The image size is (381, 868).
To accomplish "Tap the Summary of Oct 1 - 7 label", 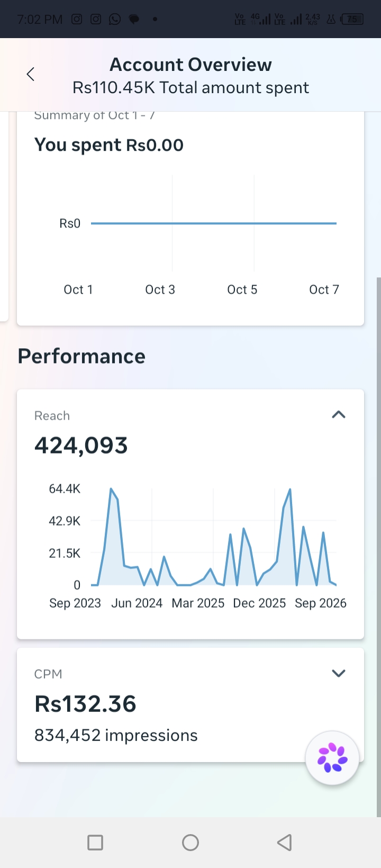I will pos(95,115).
